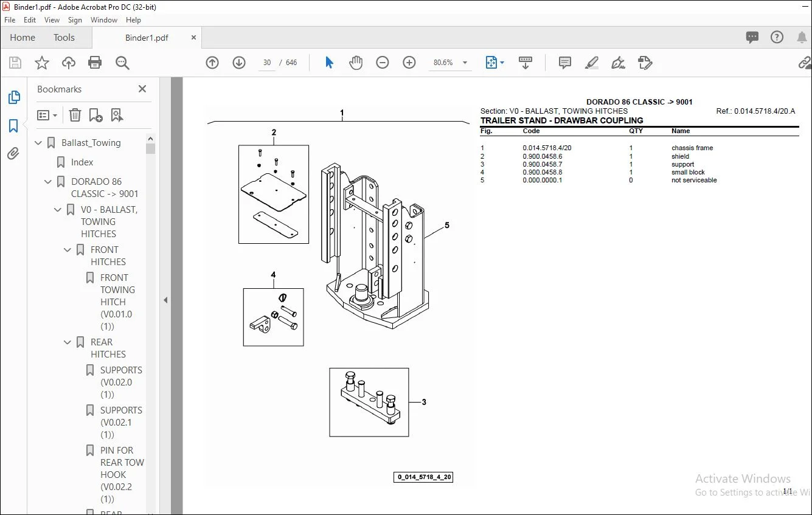Image resolution: width=812 pixels, height=515 pixels.
Task: Open the Index bookmark
Action: pos(82,162)
